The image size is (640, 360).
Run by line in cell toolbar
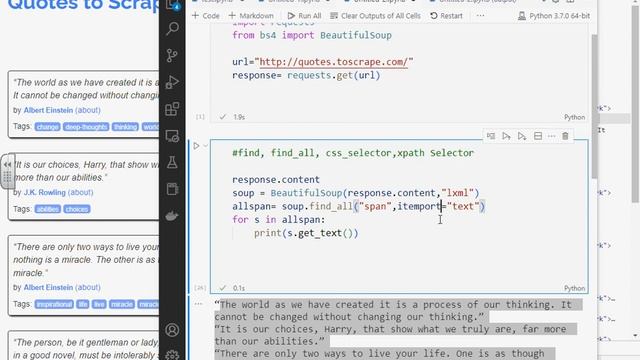(x=491, y=136)
